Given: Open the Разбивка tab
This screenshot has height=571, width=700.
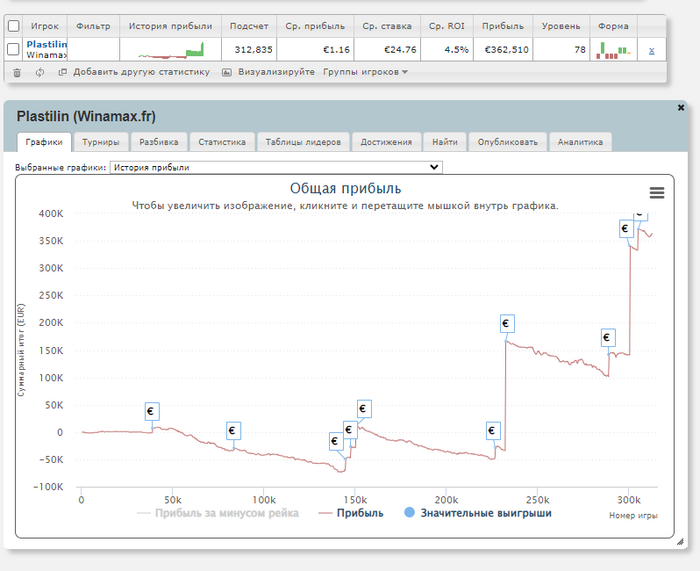Looking at the screenshot, I should (158, 142).
